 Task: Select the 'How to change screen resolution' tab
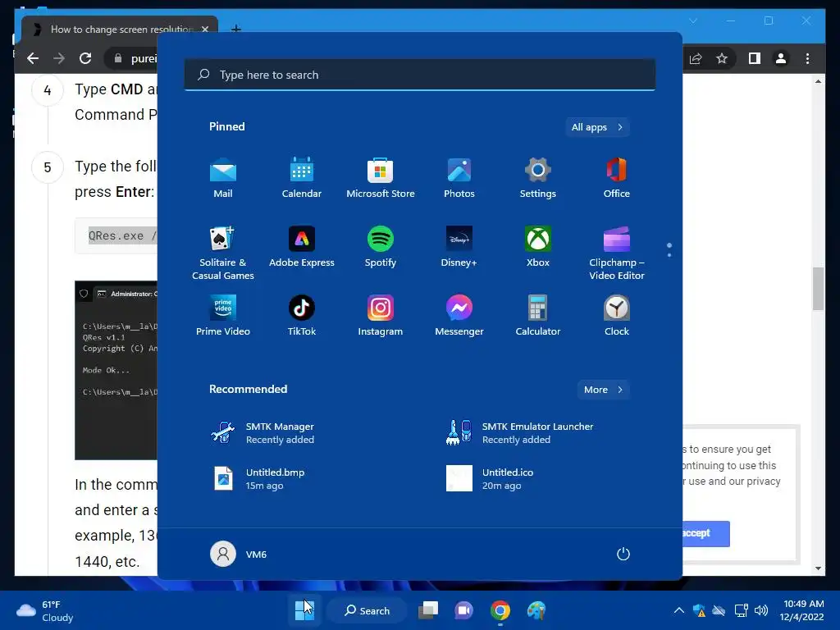(x=120, y=30)
